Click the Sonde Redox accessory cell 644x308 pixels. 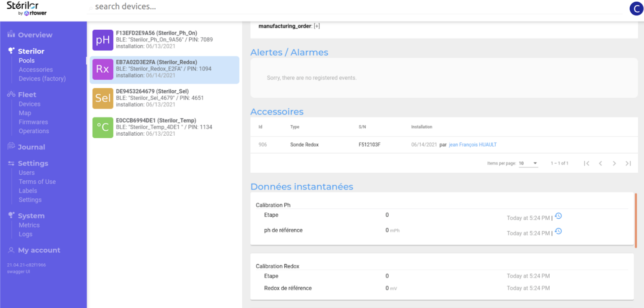(x=305, y=145)
